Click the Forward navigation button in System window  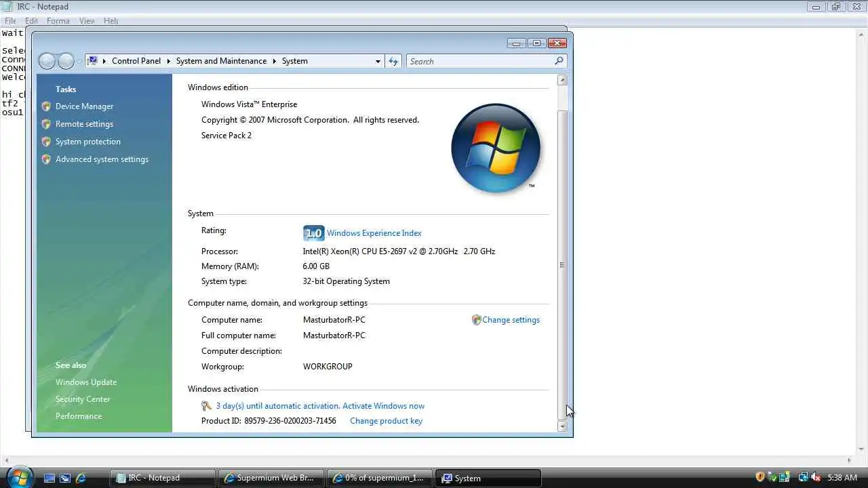(66, 61)
